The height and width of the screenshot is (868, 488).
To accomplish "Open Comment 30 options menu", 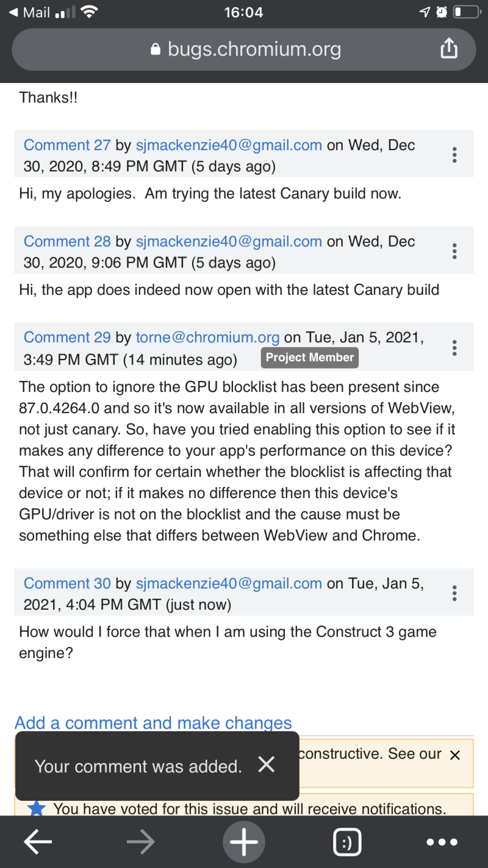I will click(x=454, y=593).
